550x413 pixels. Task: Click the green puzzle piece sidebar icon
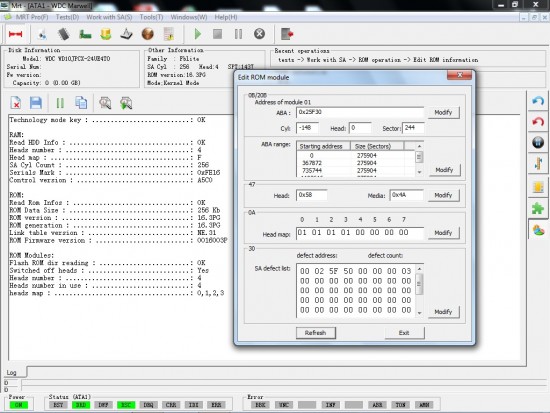click(x=538, y=209)
